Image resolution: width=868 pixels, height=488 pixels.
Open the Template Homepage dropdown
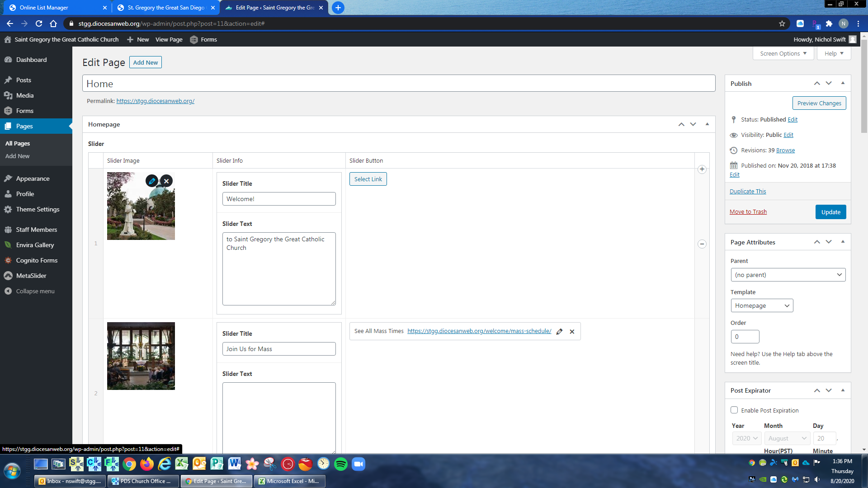[762, 305]
